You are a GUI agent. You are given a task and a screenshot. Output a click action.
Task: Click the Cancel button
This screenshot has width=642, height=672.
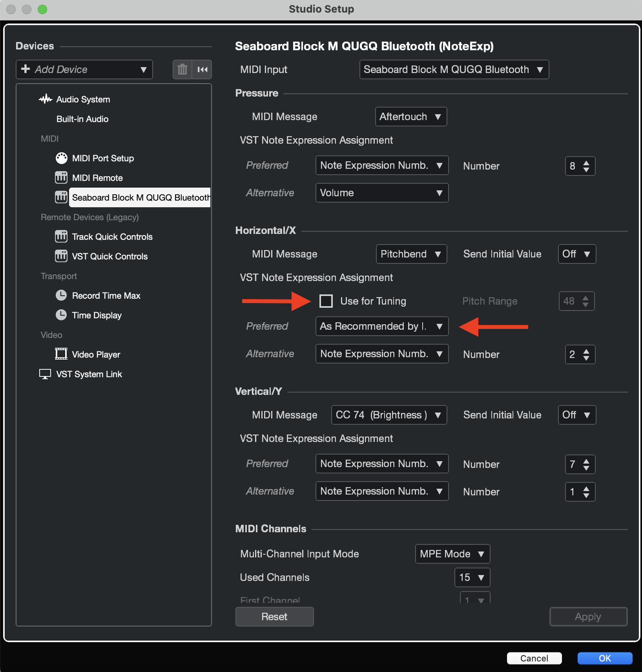coord(534,658)
